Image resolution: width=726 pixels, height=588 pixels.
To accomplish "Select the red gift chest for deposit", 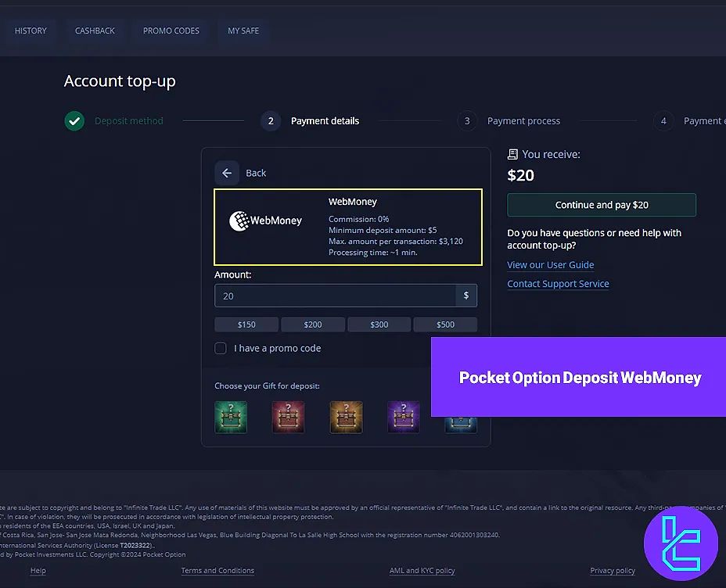I will coord(288,417).
